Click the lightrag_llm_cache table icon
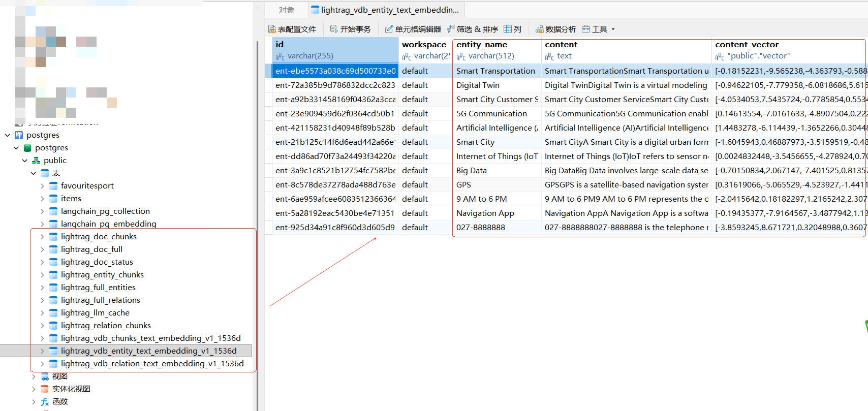This screenshot has height=411, width=868. [53, 313]
